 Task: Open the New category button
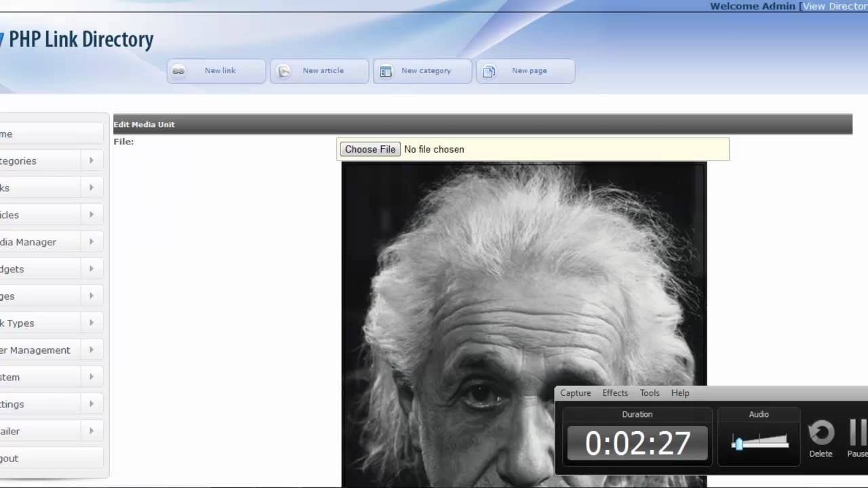(x=422, y=71)
